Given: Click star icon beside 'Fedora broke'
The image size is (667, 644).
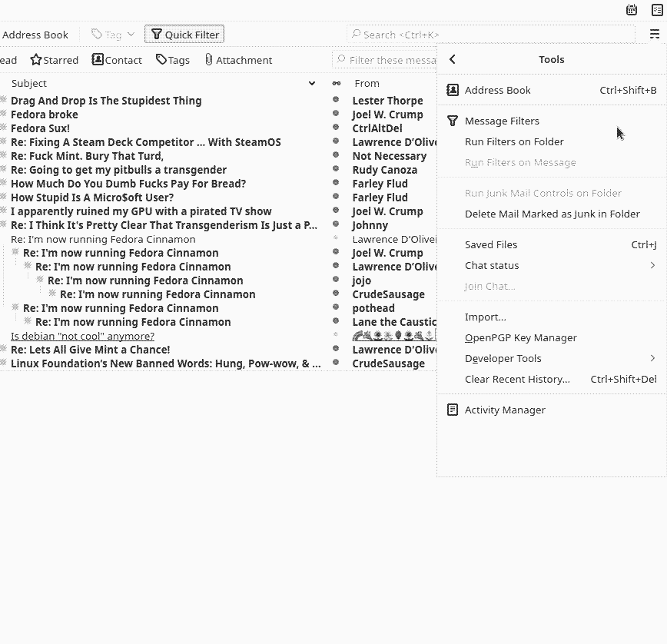Looking at the screenshot, I should tap(3, 114).
